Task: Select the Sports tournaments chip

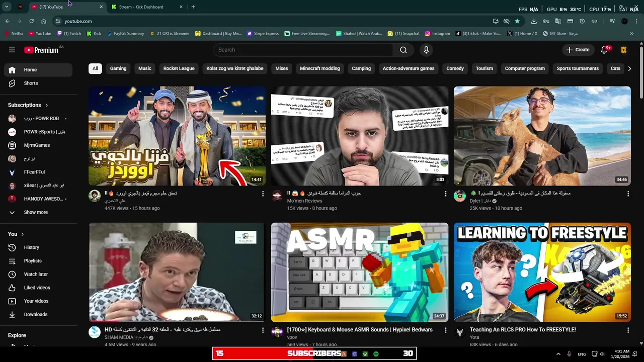Action: point(578,68)
